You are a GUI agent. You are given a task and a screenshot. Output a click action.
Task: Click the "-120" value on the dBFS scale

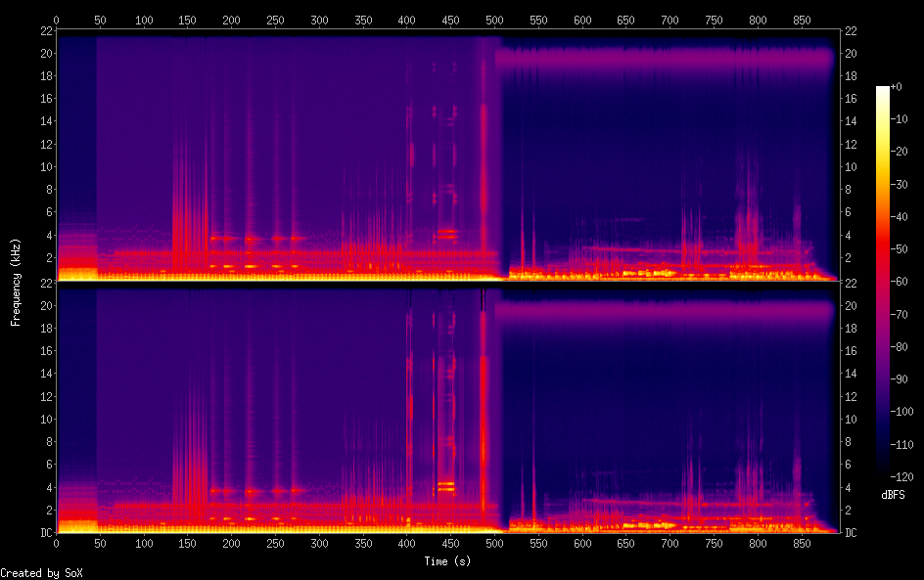click(x=901, y=477)
